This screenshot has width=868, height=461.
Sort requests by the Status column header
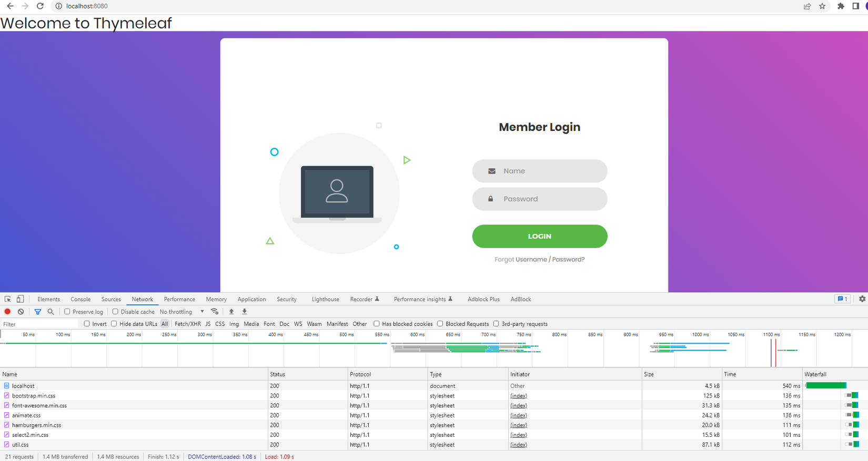click(x=308, y=374)
